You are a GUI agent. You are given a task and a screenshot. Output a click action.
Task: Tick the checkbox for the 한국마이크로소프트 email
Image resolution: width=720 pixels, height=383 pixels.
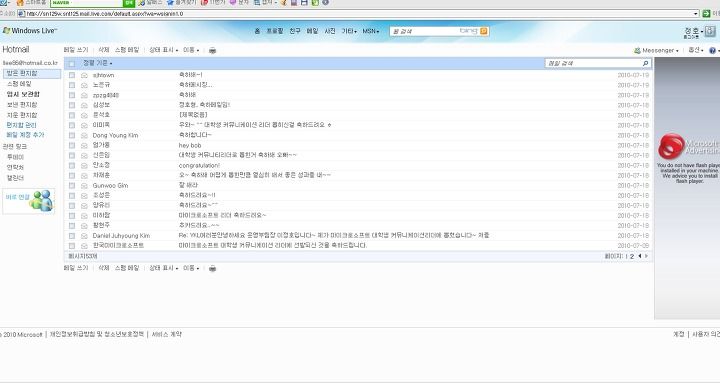pyautogui.click(x=72, y=246)
